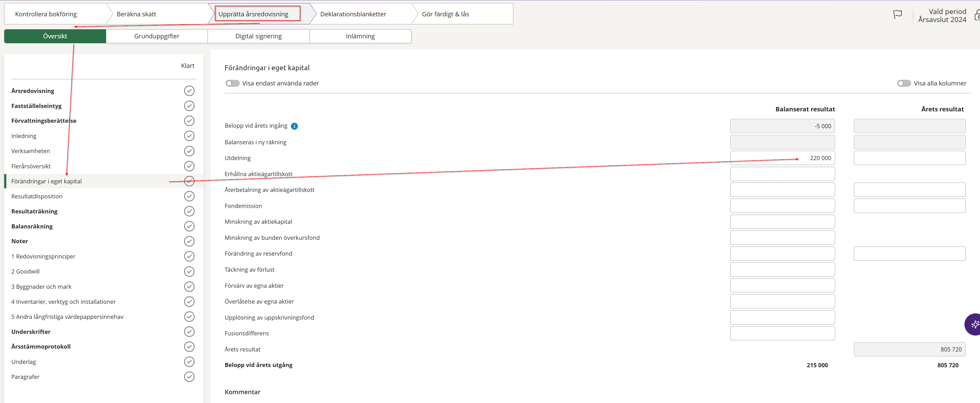Click checkmark icon for 5 Andra långfristiga värdepappersinnehav
The height and width of the screenshot is (403, 980).
coord(189,316)
